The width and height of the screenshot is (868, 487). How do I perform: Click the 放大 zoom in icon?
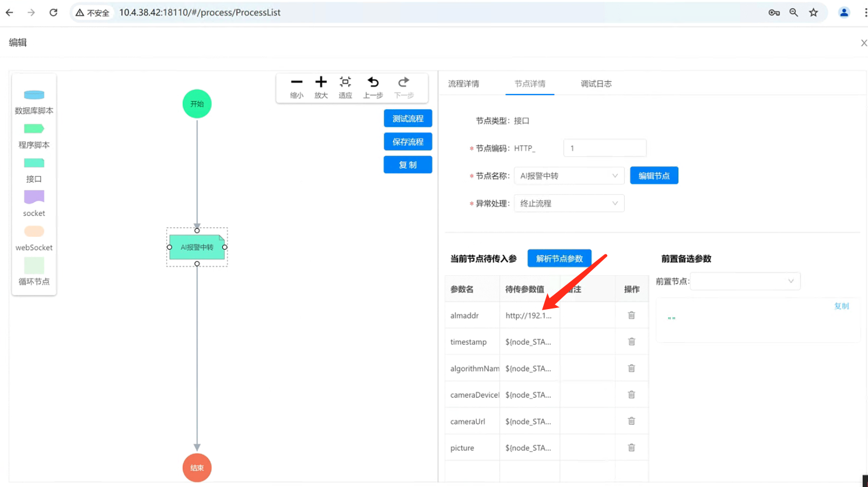click(321, 82)
